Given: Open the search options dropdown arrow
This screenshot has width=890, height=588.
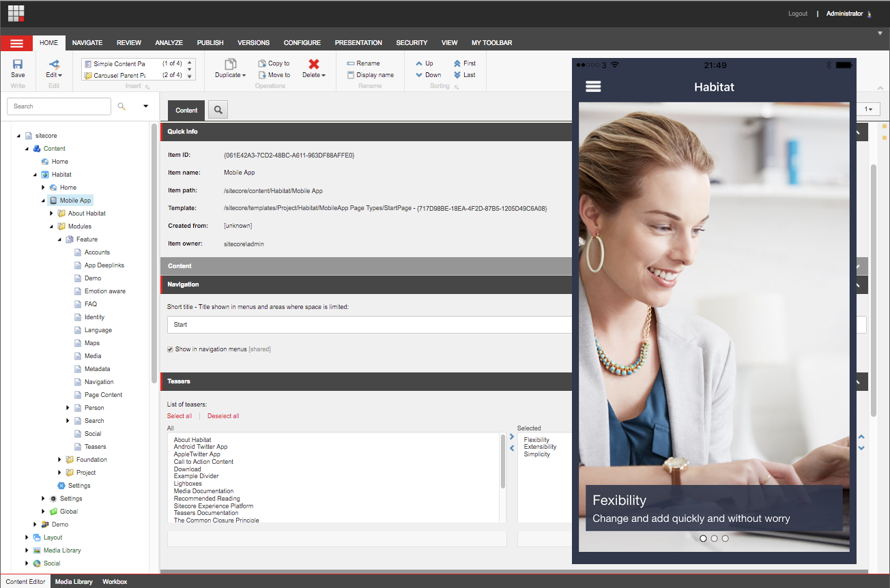Looking at the screenshot, I should [x=145, y=106].
